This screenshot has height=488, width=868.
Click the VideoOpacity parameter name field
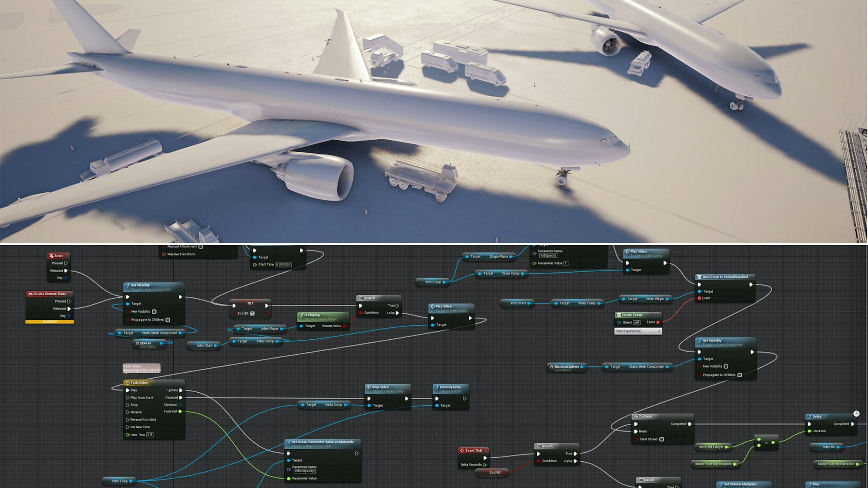click(304, 471)
